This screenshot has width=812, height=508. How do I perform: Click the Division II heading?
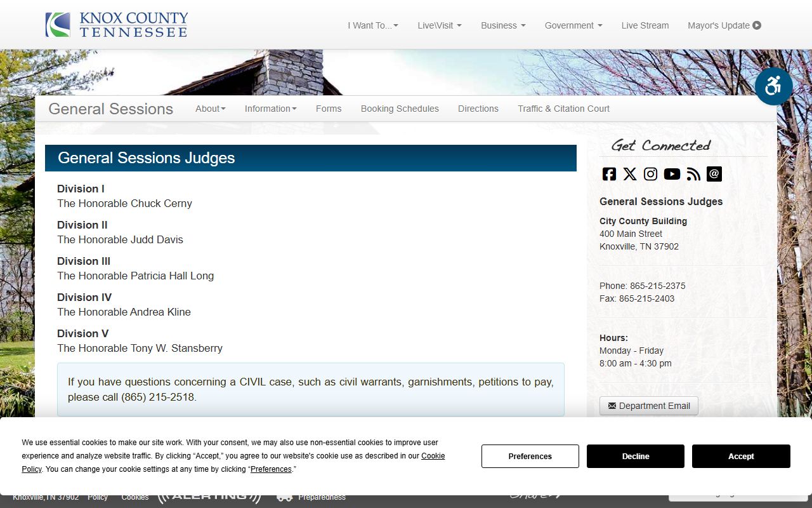click(x=82, y=225)
